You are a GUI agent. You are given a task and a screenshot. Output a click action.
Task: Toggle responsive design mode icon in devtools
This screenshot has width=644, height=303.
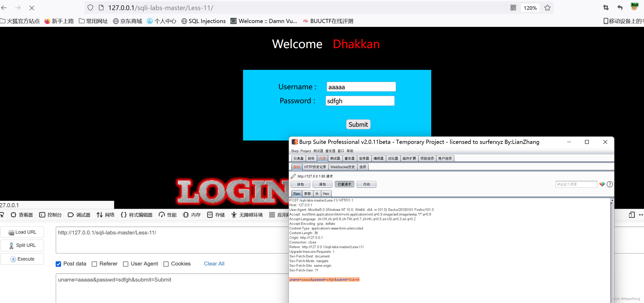tap(632, 215)
